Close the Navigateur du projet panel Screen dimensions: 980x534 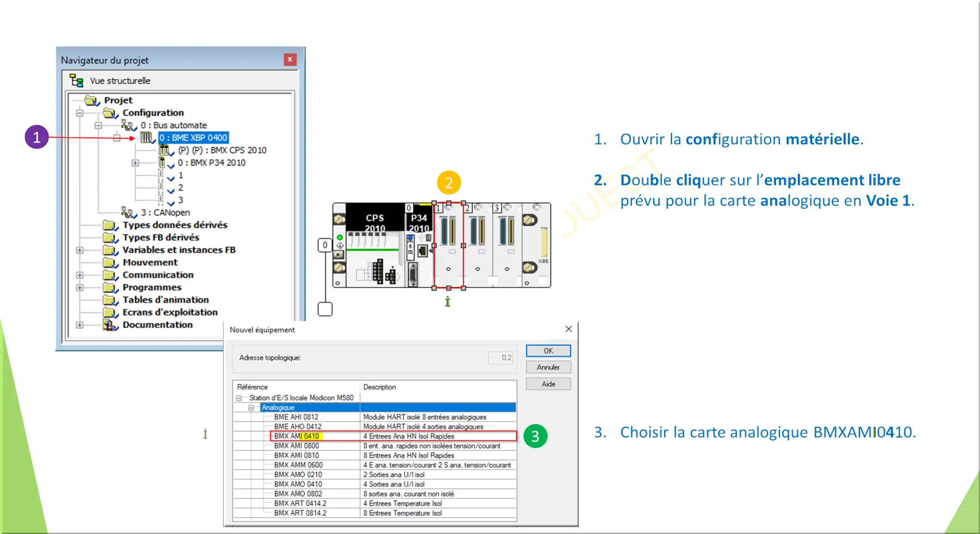click(290, 59)
